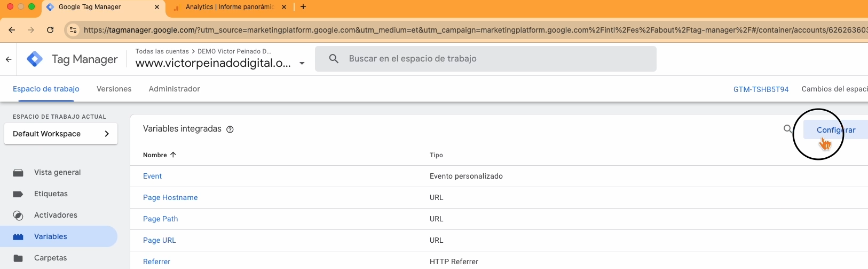868x269 pixels.
Task: Click the www.victorpeinadodigital container name
Action: point(213,63)
